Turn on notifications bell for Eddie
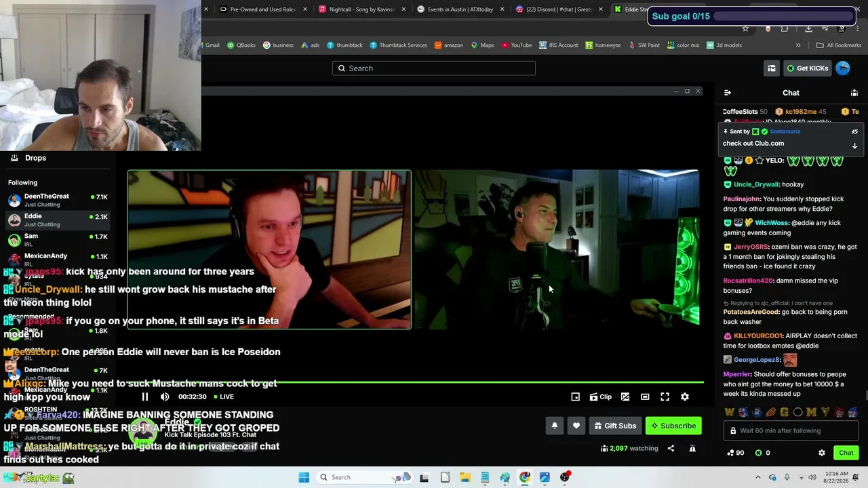This screenshot has height=488, width=868. (x=555, y=426)
